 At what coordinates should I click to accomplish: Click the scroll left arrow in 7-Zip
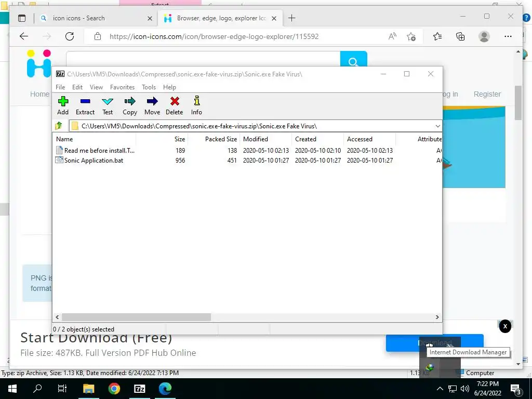(57, 317)
